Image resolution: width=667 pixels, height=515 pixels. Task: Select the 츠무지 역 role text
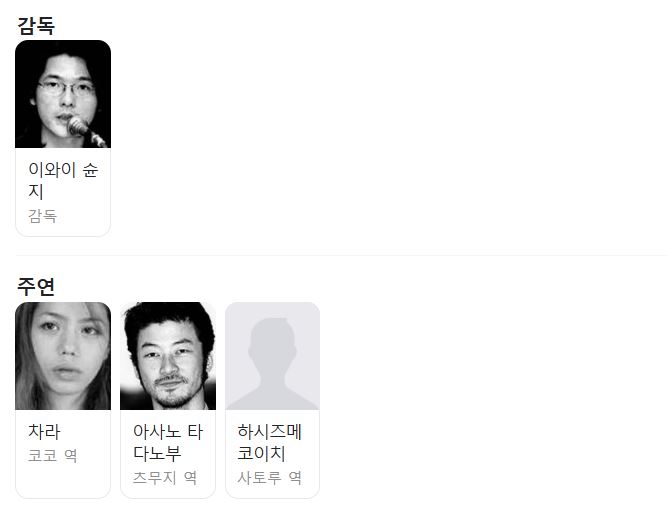tap(165, 478)
